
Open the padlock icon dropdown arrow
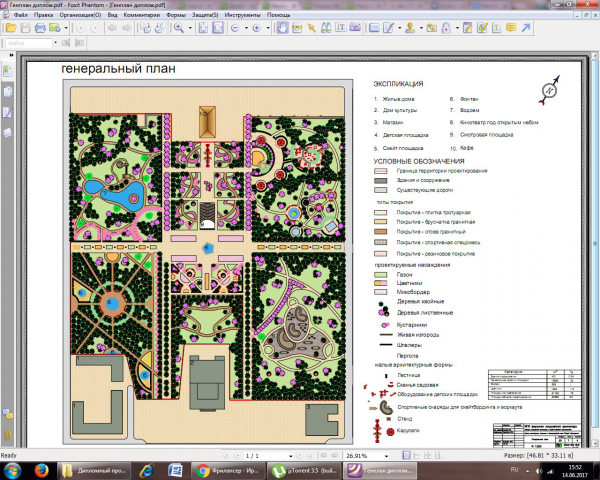point(457,28)
